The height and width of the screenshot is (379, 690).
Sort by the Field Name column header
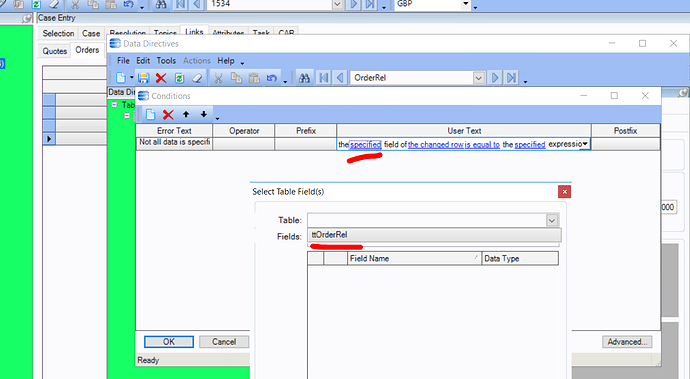(x=414, y=258)
